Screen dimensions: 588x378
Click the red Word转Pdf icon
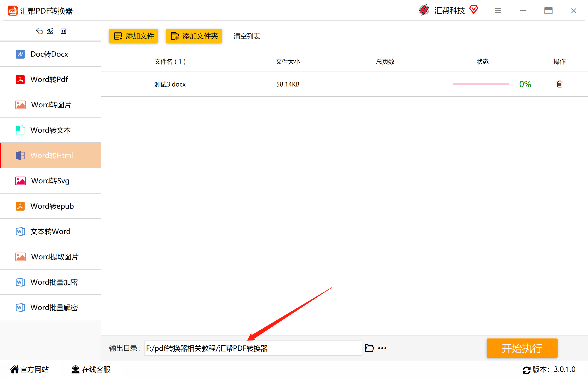[x=20, y=79]
